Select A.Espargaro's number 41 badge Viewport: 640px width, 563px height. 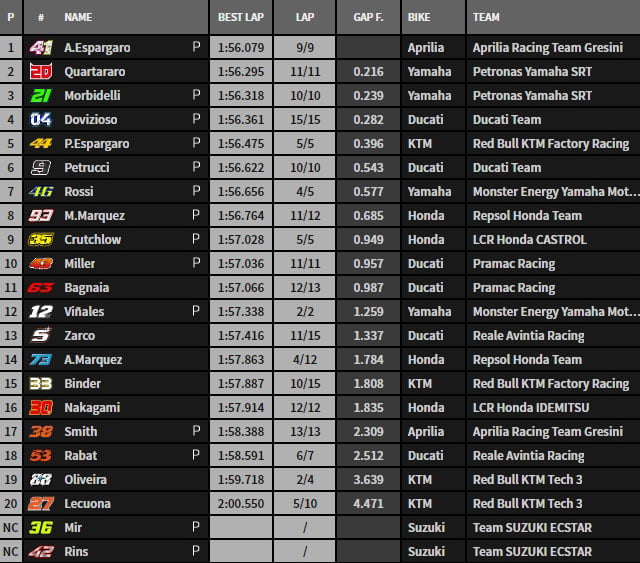pos(41,48)
